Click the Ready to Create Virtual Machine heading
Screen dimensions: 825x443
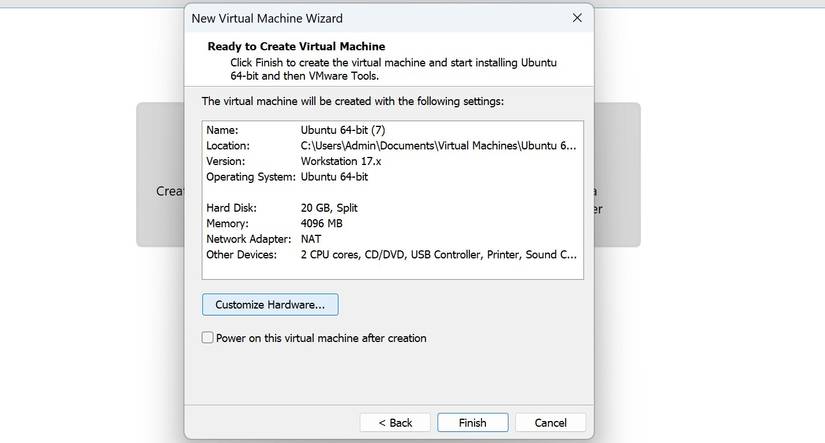296,46
